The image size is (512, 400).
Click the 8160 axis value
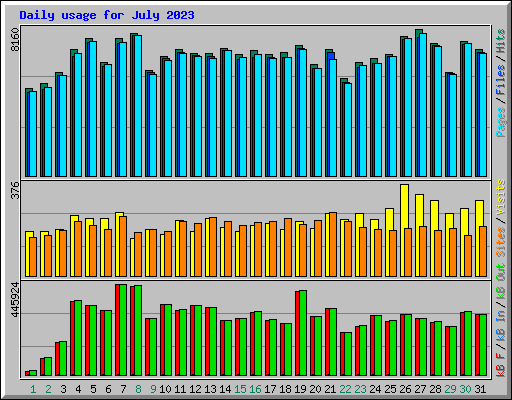[15, 40]
